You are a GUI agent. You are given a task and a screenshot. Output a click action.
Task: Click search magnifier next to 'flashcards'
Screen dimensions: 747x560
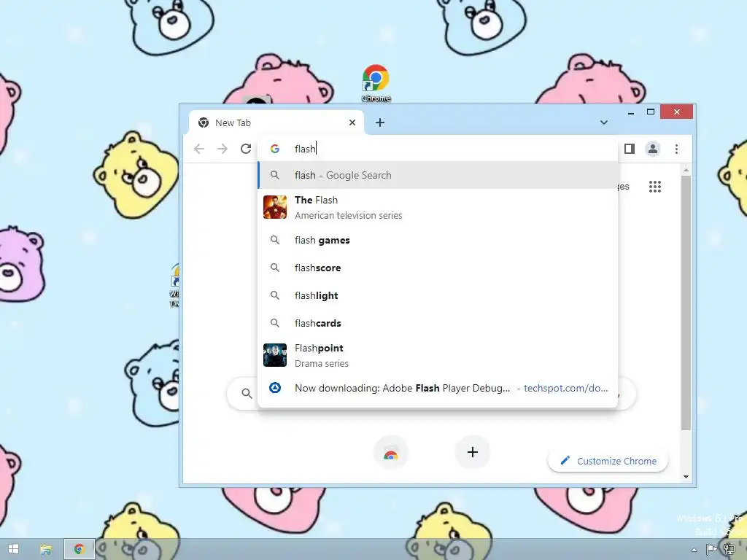[275, 323]
